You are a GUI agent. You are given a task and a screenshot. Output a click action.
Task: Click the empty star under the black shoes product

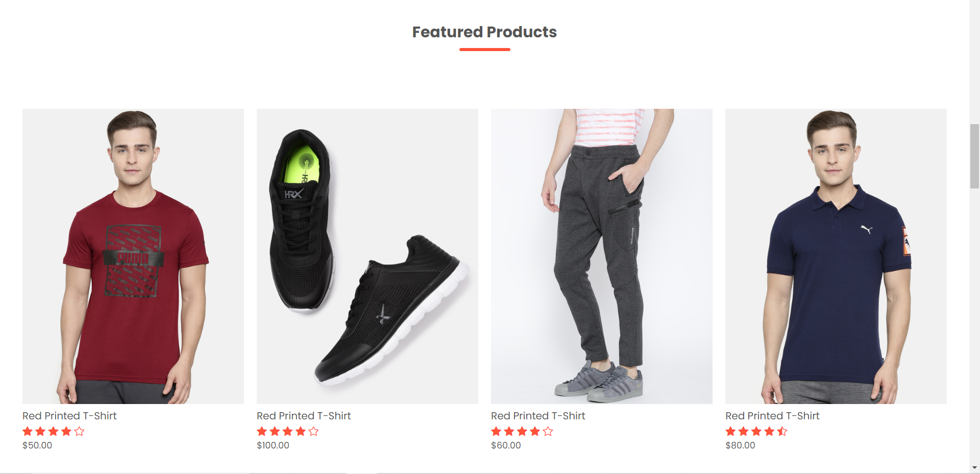(x=313, y=432)
